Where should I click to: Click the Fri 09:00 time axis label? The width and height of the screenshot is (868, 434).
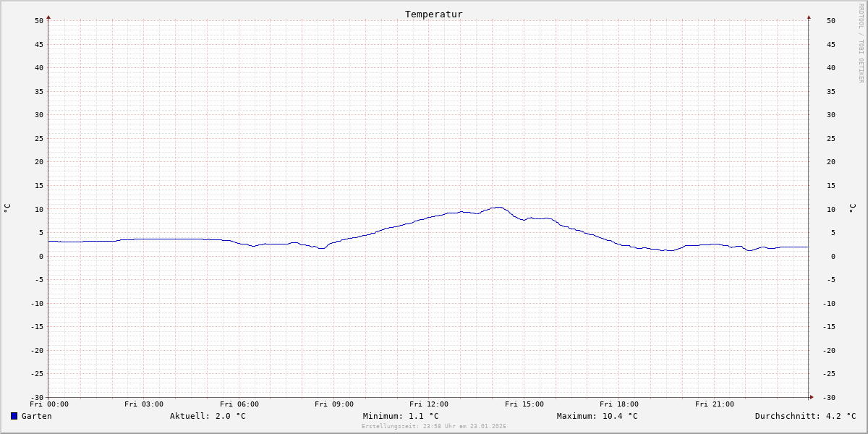click(334, 404)
